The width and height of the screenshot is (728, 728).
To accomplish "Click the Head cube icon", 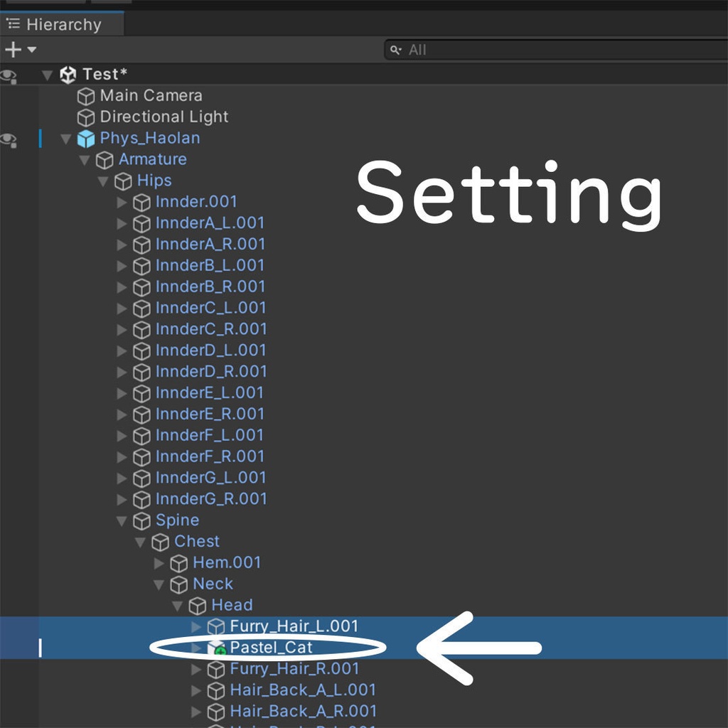I will pos(198,606).
